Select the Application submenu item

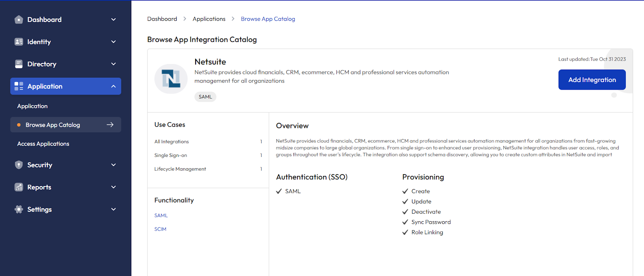click(x=32, y=106)
